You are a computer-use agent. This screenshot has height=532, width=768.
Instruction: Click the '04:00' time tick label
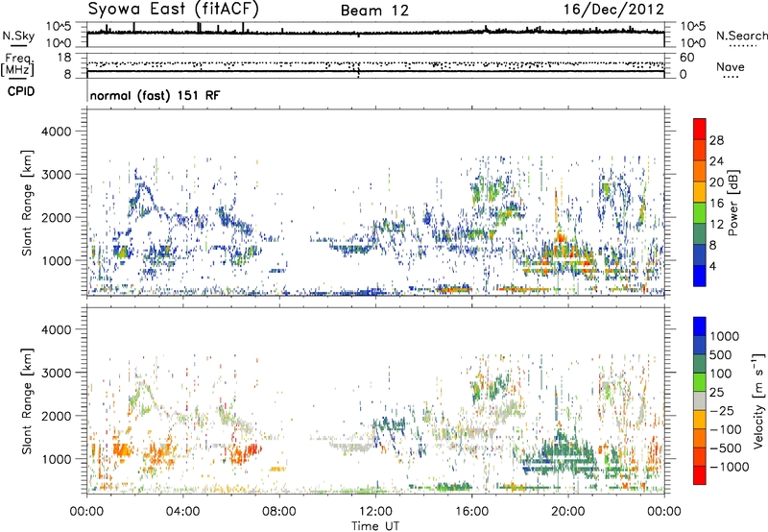(183, 512)
